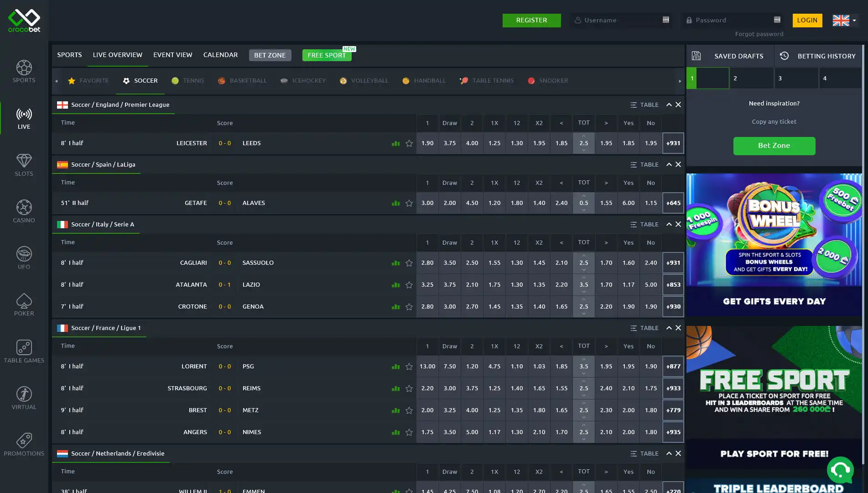
Task: Open the UFO games icon
Action: 24,258
